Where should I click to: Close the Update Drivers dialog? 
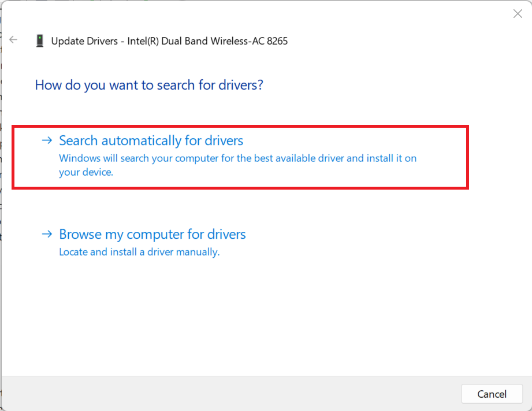(x=518, y=14)
